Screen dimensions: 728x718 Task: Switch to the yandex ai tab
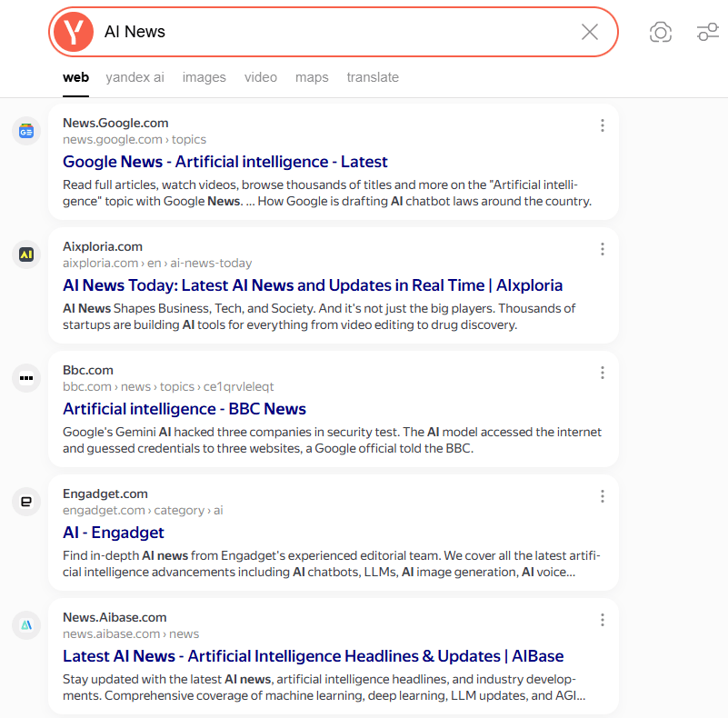(135, 77)
